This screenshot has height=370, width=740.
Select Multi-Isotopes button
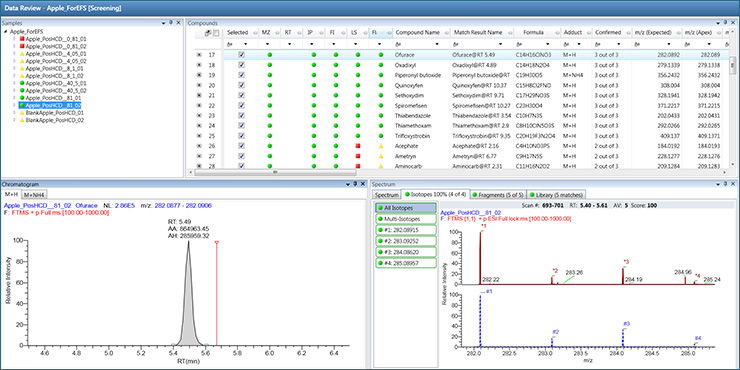coord(406,219)
